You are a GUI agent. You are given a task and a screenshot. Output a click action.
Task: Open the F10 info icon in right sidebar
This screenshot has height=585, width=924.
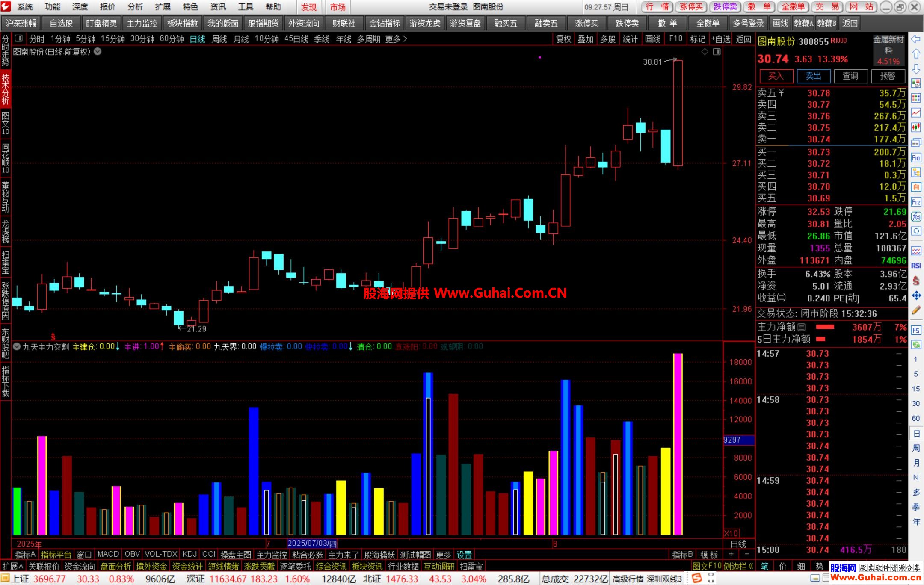[916, 158]
